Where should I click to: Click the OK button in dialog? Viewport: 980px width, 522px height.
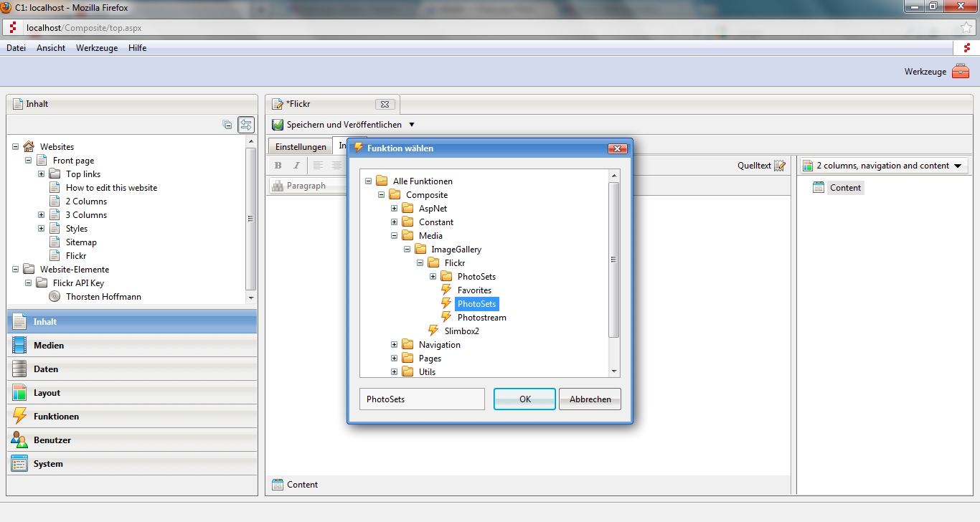click(x=524, y=399)
